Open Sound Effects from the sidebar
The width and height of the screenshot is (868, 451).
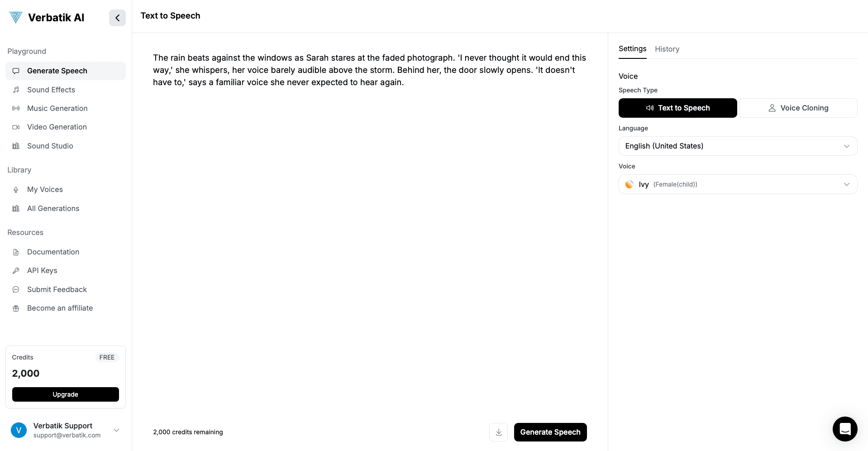coord(51,90)
